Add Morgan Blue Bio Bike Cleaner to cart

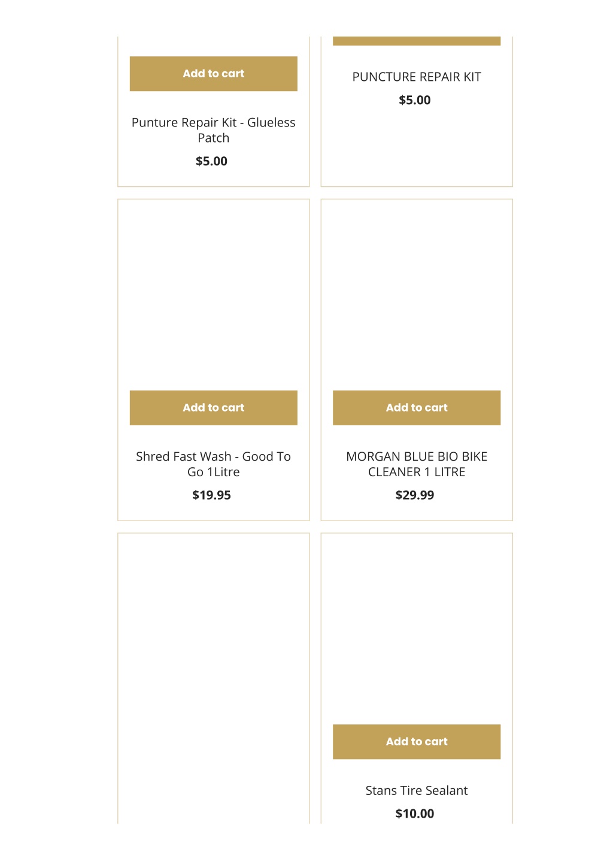pos(417,408)
